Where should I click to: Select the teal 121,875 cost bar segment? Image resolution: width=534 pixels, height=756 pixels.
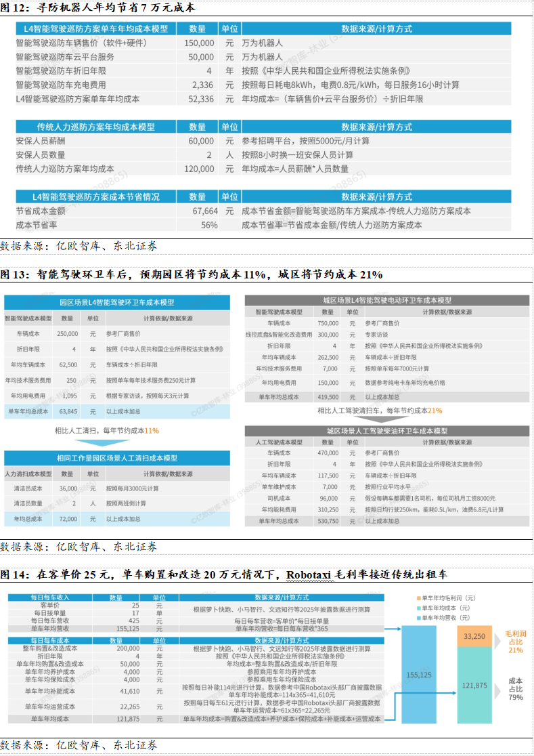[474, 685]
